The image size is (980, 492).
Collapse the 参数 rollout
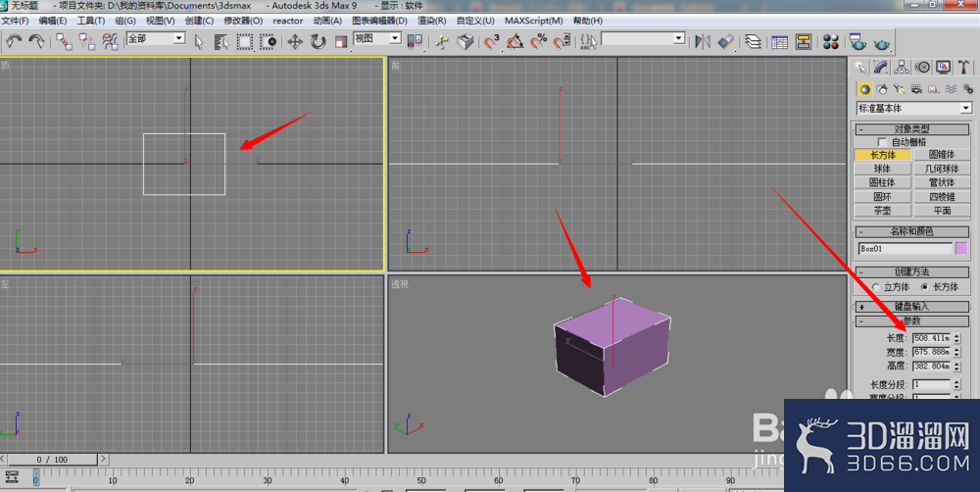click(911, 320)
